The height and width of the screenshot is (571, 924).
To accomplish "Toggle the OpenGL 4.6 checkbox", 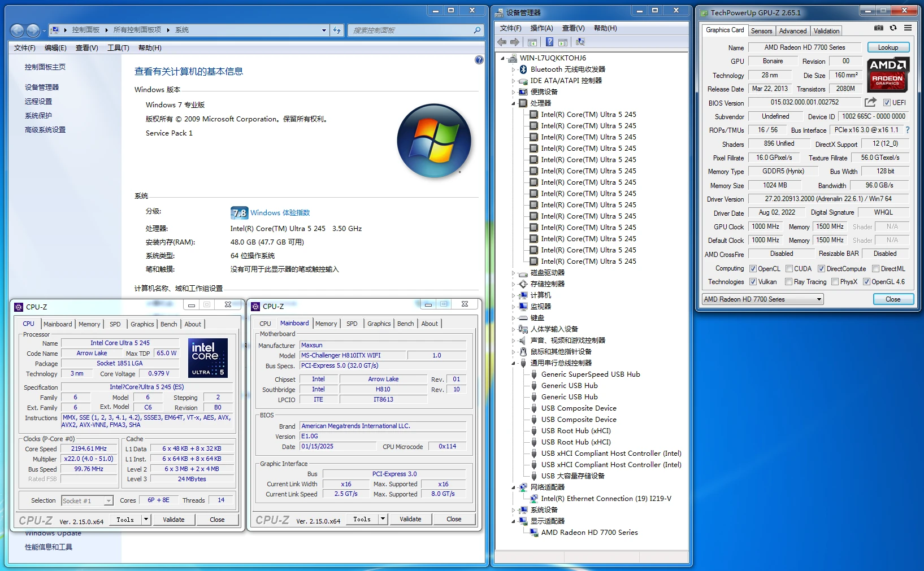I will coord(866,282).
